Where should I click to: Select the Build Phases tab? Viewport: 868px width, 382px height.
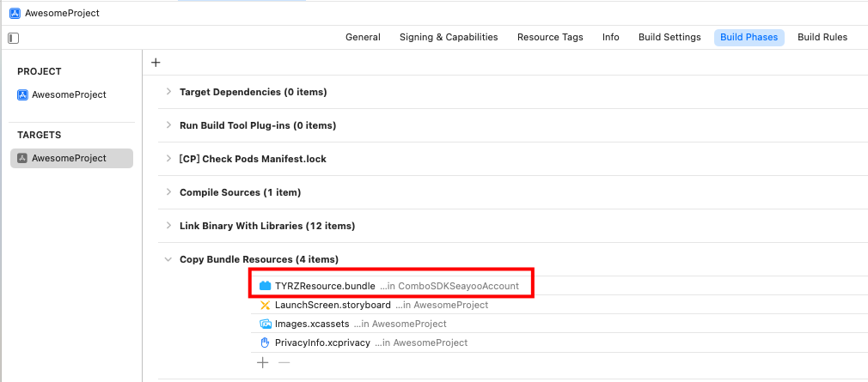point(749,38)
